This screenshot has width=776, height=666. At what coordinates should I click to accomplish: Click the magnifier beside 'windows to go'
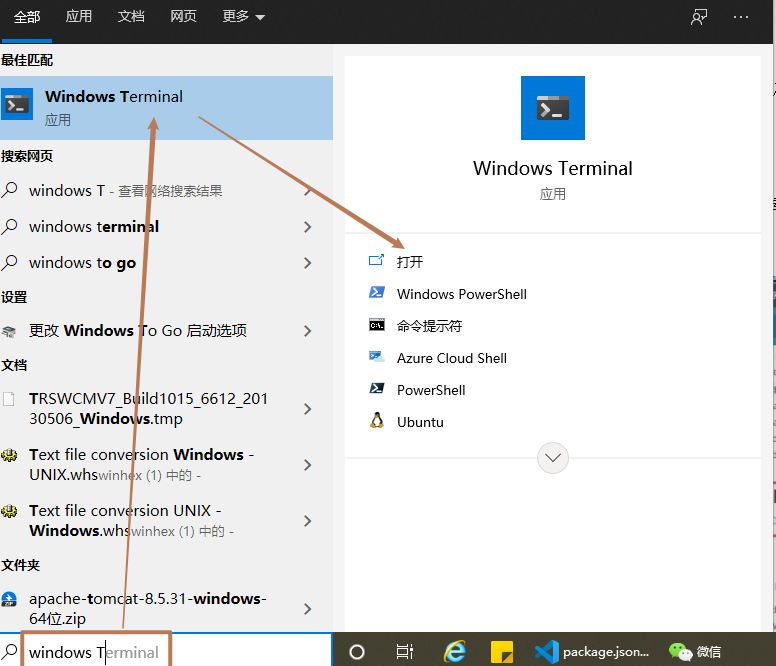(x=9, y=263)
